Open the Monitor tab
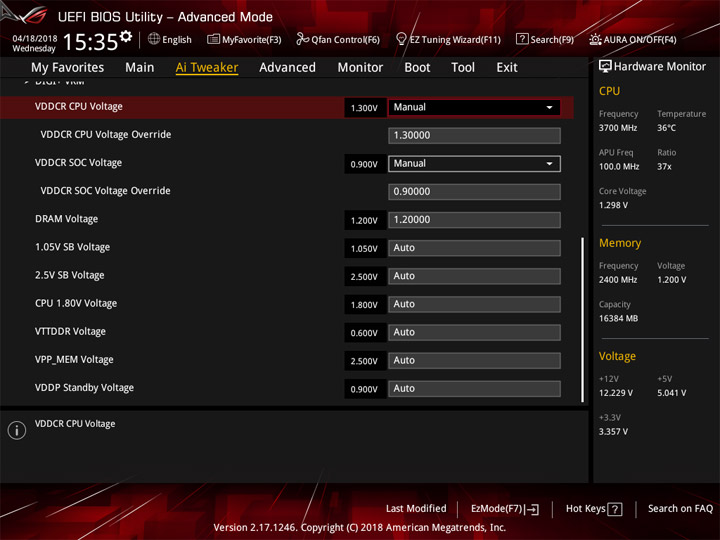Viewport: 720px width, 540px height. 360,68
